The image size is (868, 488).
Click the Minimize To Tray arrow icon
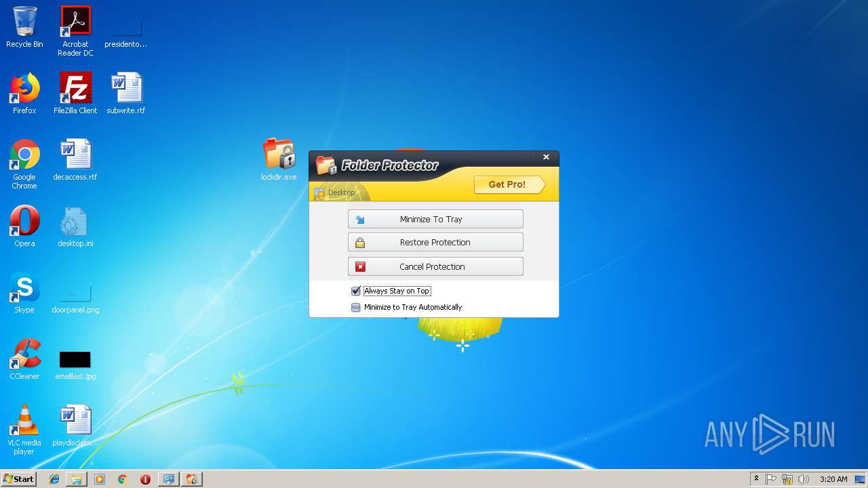(x=360, y=220)
